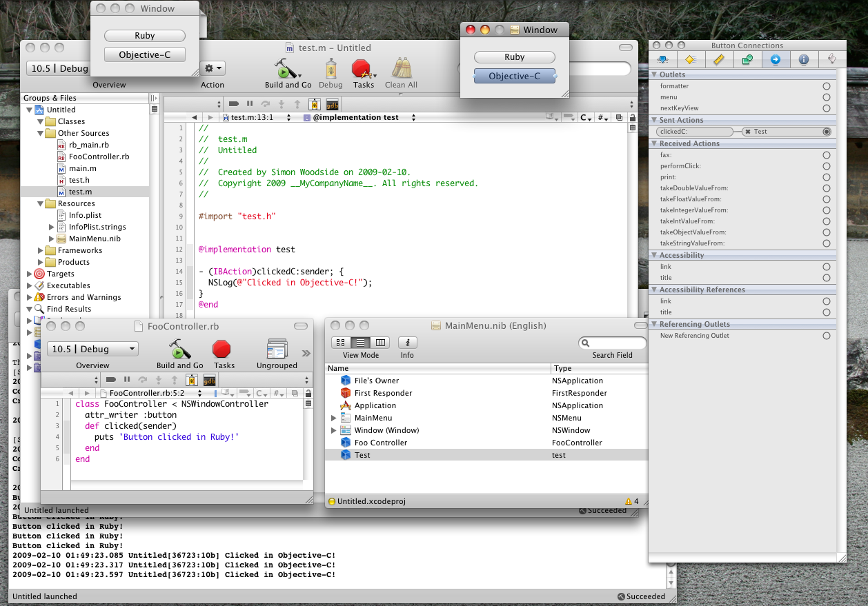868x606 pixels.
Task: Click the Ungrouped icon in FooController.rb window
Action: click(x=277, y=350)
